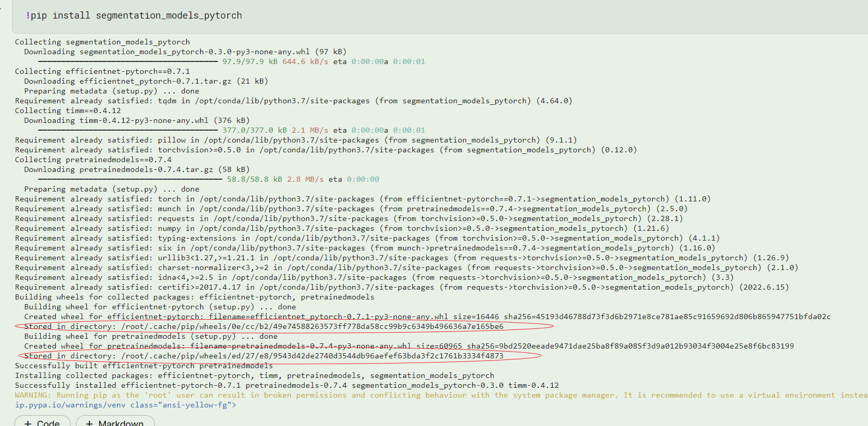Click 'Downloading timm-0.4.12-py3-none-any.whl (376 kB)' line
Screen dimensions: 868x426
(137, 120)
